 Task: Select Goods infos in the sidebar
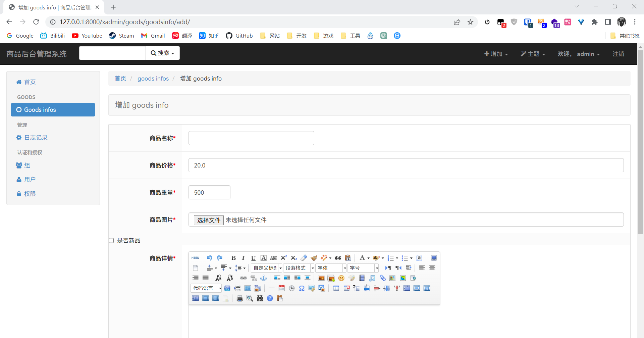pos(53,110)
